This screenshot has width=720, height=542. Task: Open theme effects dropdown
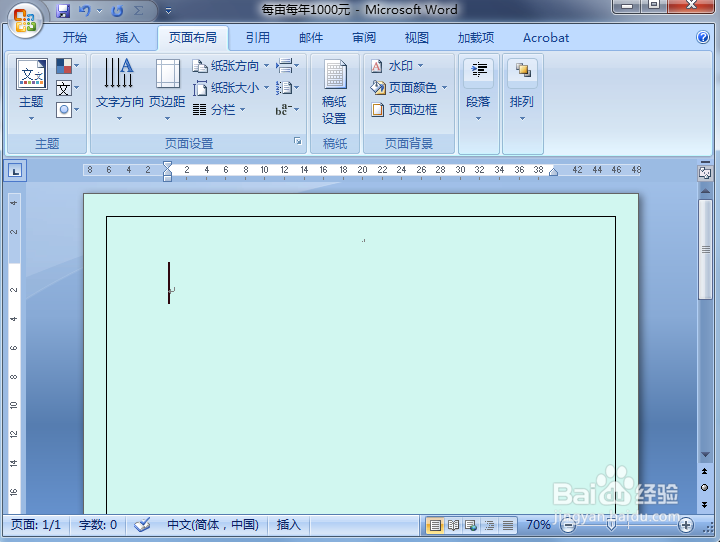point(68,110)
